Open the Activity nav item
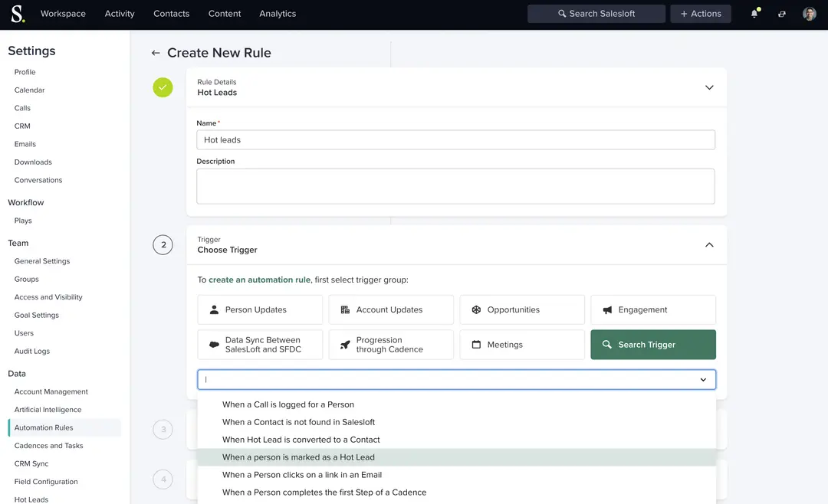The width and height of the screenshot is (828, 504). pos(120,14)
